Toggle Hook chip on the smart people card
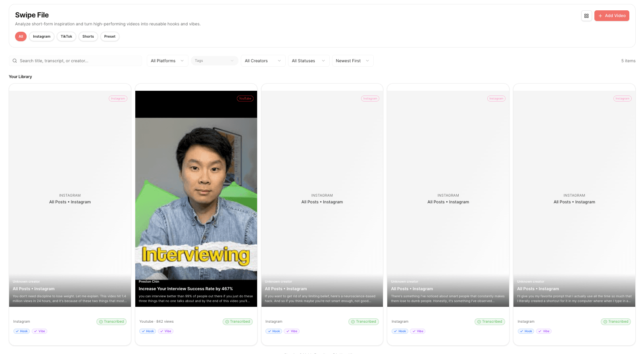Screen dimensions: 644x354 (x=400, y=331)
